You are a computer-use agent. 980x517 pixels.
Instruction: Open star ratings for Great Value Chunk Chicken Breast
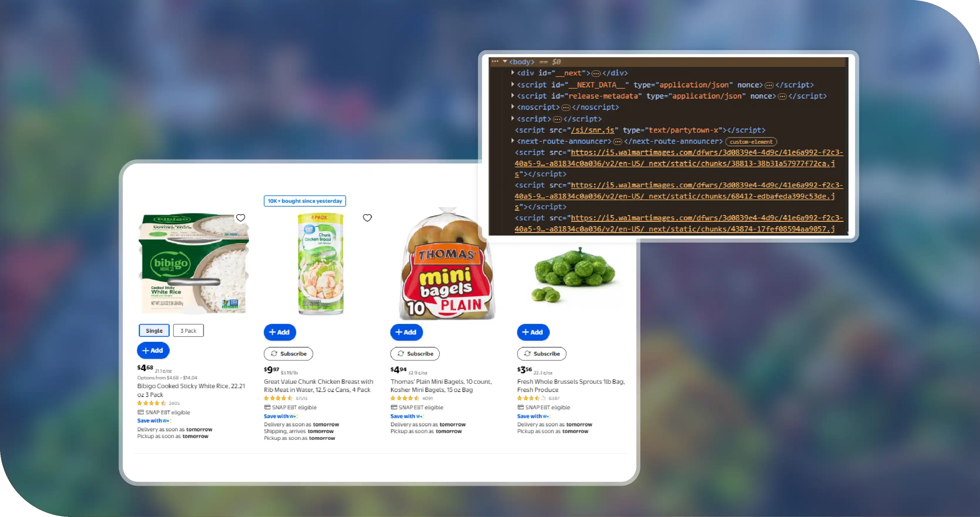coord(278,398)
